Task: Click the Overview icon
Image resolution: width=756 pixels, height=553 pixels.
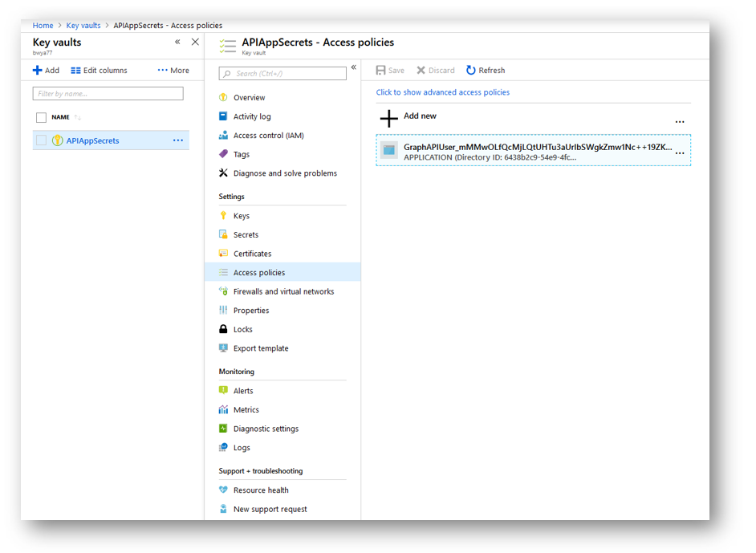Action: (223, 97)
